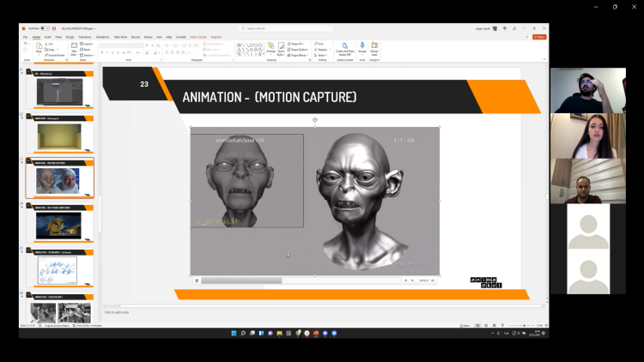Open the Layout dropdown in Slides group

pyautogui.click(x=87, y=44)
